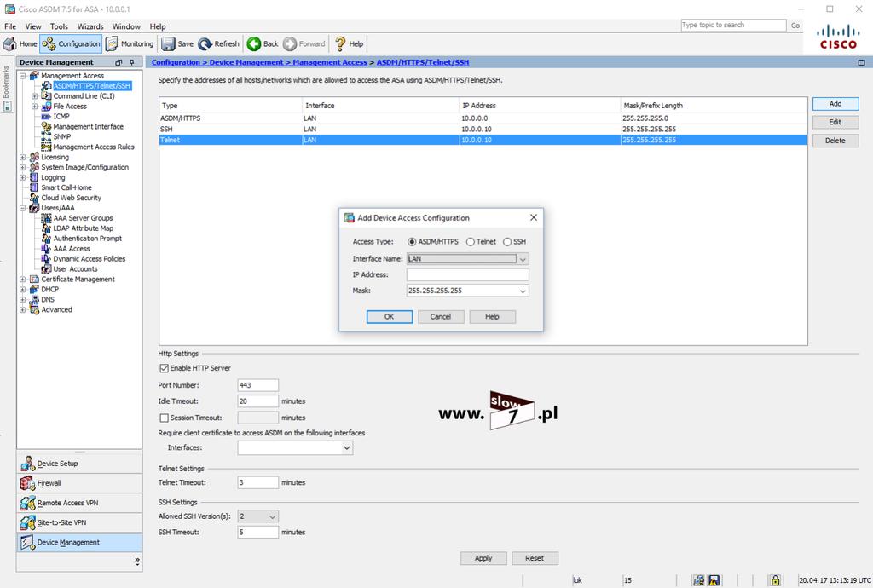This screenshot has height=588, width=873.
Task: Click OK in Add Device Access dialog
Action: tap(389, 316)
